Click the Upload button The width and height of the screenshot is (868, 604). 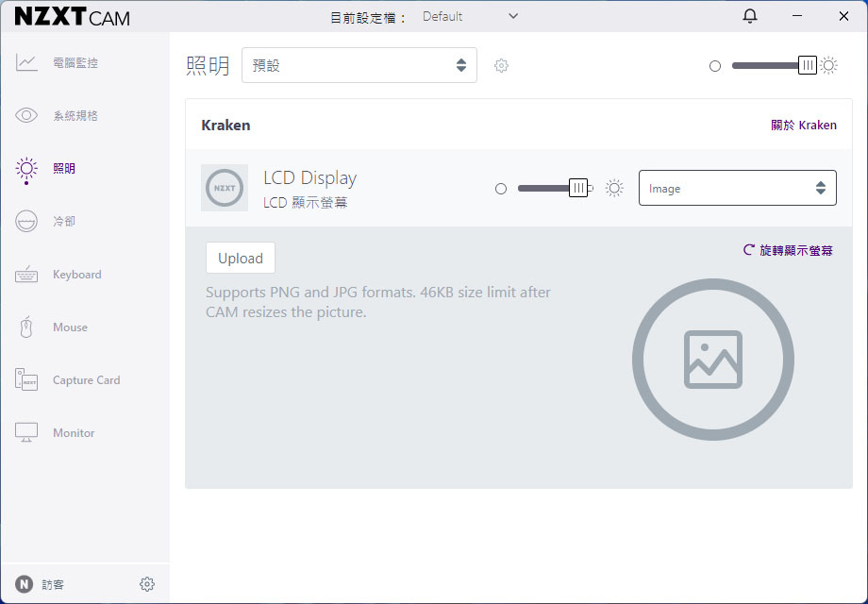[x=241, y=258]
